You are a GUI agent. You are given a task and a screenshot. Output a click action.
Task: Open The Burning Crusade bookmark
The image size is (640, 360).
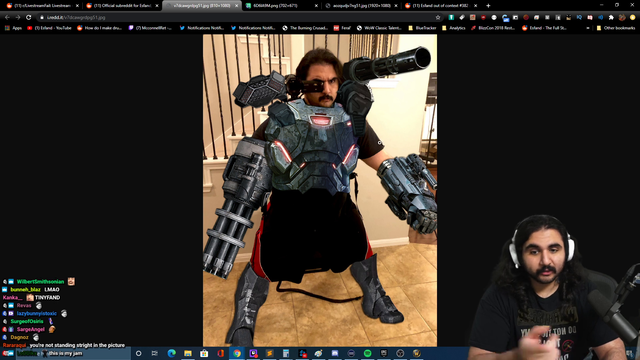click(305, 28)
